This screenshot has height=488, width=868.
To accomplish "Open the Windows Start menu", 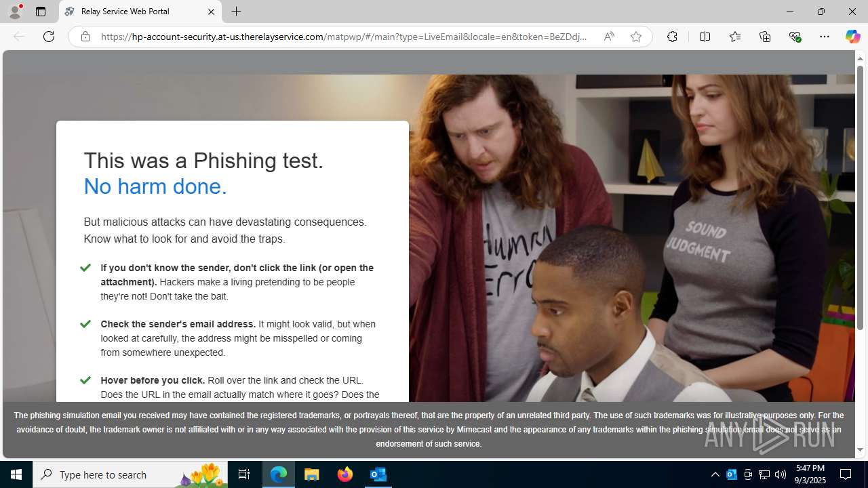I will [x=16, y=474].
